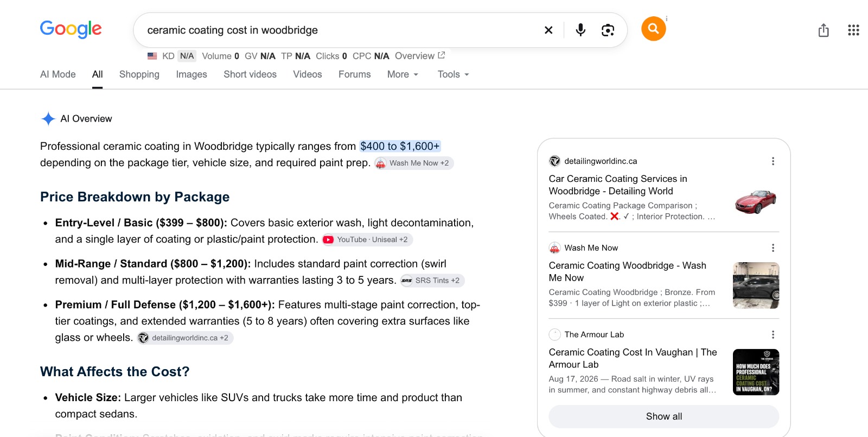
Task: Open the Google apps grid
Action: click(853, 30)
